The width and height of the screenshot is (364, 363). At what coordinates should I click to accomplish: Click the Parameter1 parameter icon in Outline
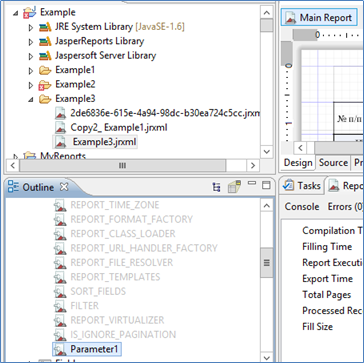click(60, 349)
